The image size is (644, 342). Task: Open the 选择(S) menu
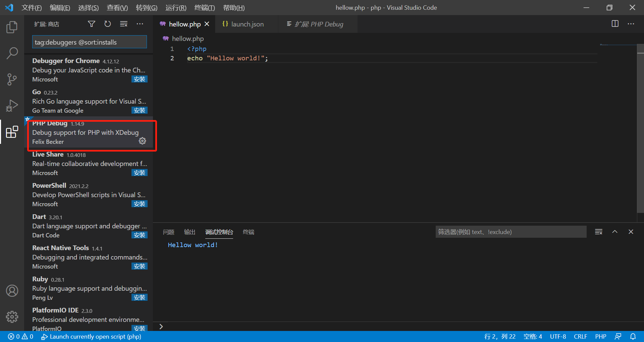(x=88, y=8)
